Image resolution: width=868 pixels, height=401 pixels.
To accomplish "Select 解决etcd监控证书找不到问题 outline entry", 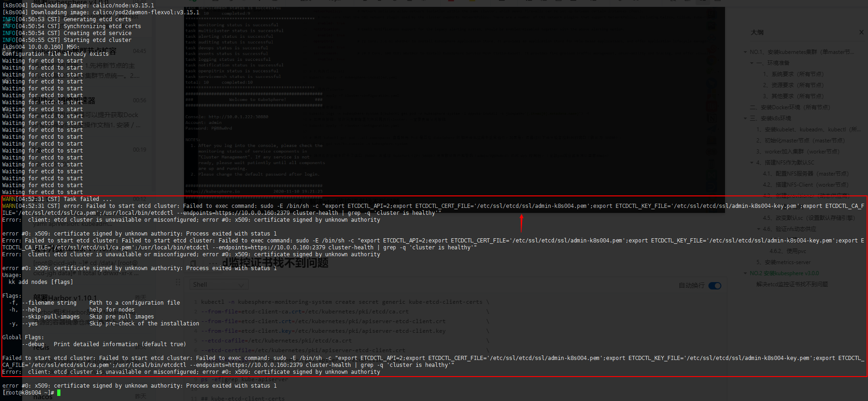I will [792, 284].
